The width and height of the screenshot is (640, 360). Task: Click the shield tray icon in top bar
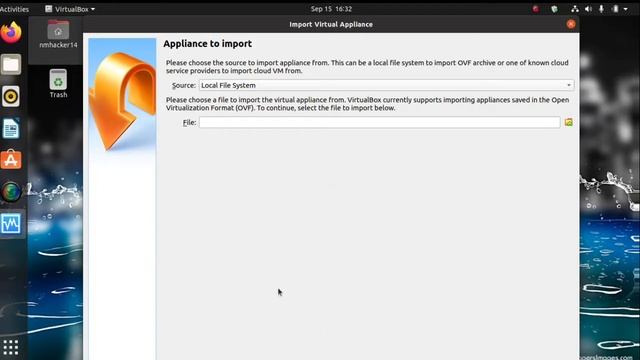pos(554,9)
